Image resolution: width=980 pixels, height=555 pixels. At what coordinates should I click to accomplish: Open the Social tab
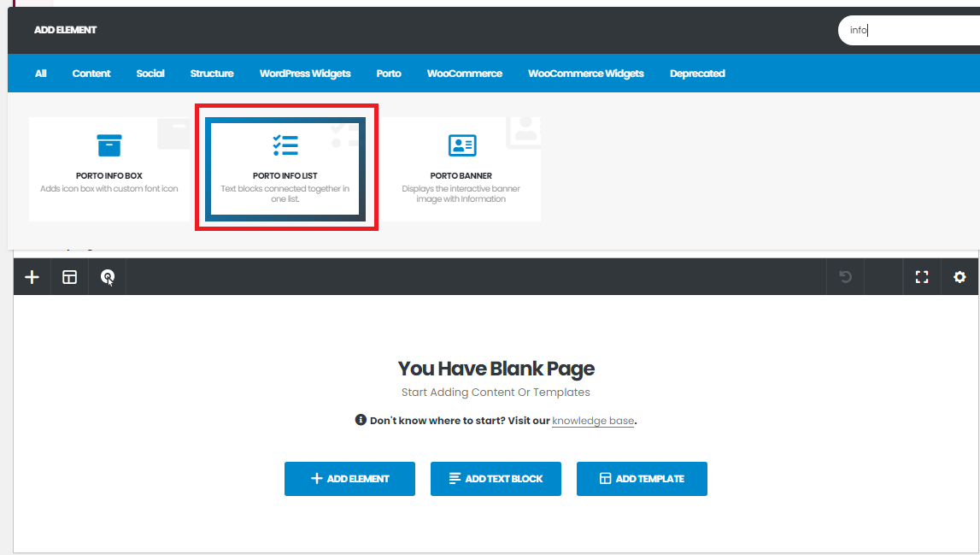(150, 74)
